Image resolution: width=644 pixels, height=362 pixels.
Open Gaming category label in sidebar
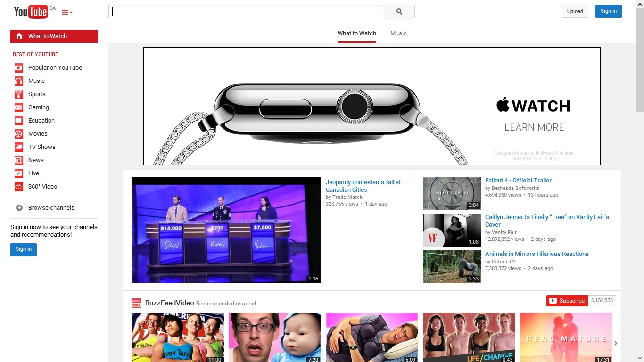tap(39, 107)
